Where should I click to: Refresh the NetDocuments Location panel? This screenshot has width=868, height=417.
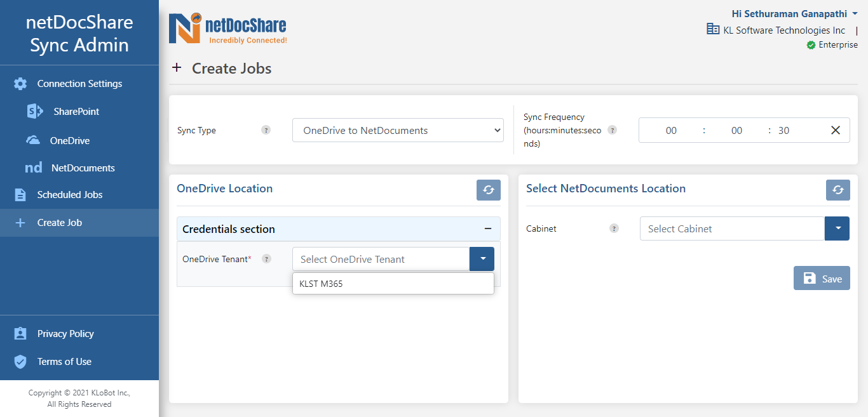pos(838,190)
